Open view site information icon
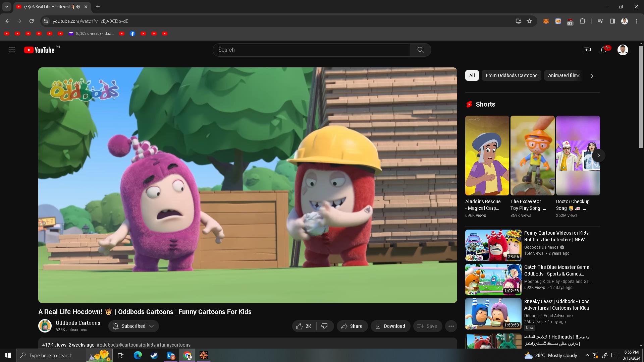This screenshot has width=644, height=362. point(46,21)
